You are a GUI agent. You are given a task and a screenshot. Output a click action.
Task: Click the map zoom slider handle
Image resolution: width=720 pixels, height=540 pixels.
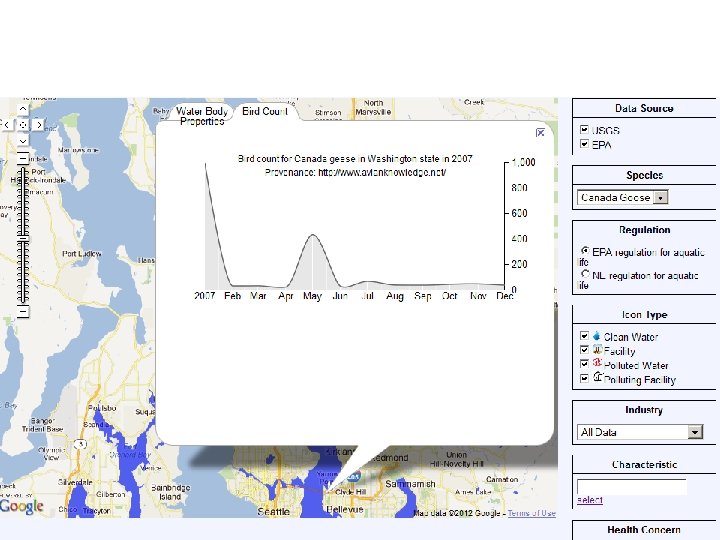coord(23,239)
